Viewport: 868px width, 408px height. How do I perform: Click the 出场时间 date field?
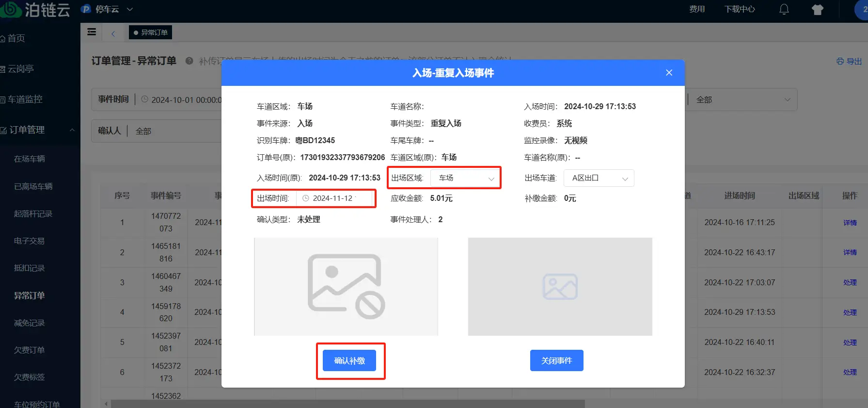[334, 198]
